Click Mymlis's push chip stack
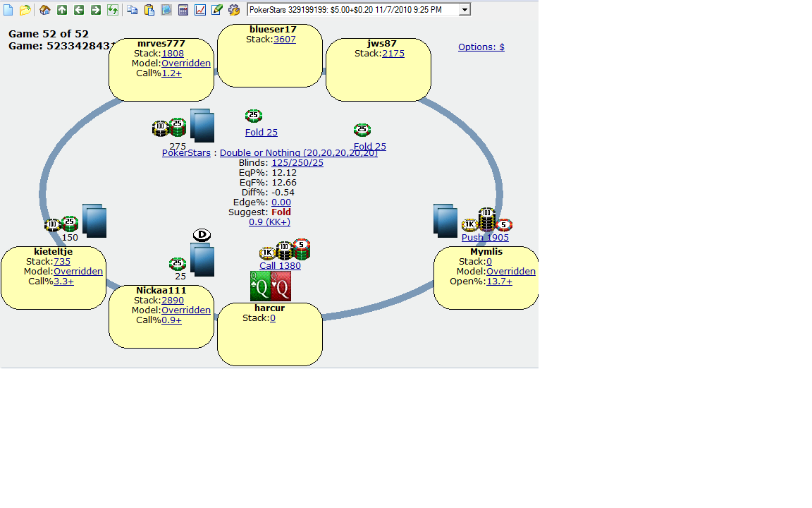This screenshot has width=812, height=508. coord(487,220)
